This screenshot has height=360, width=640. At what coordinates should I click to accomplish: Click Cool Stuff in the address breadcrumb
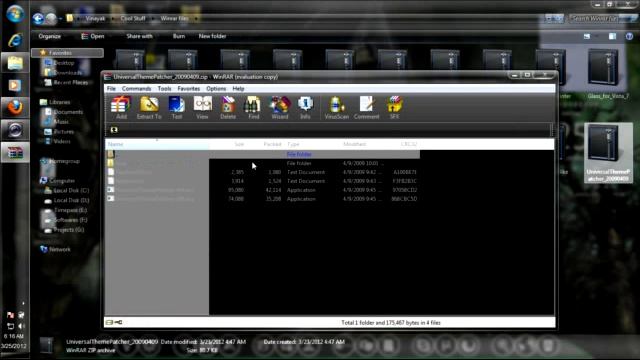click(133, 19)
